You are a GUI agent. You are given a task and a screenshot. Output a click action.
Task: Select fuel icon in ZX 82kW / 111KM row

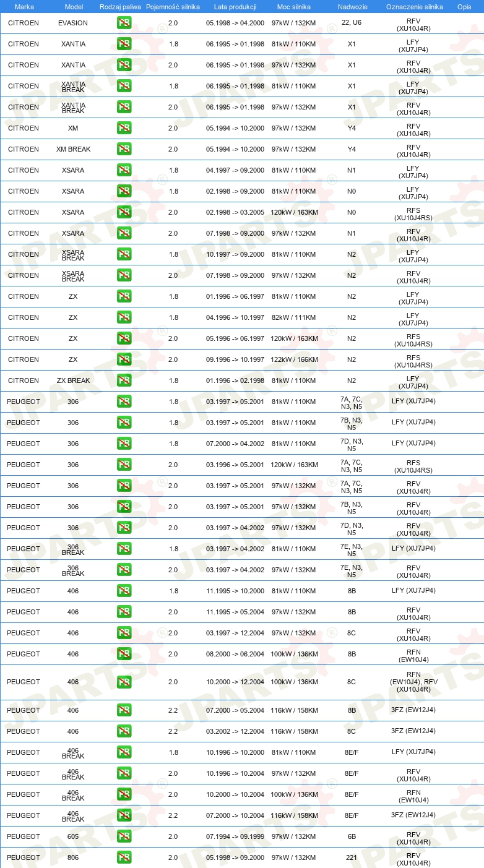(124, 317)
